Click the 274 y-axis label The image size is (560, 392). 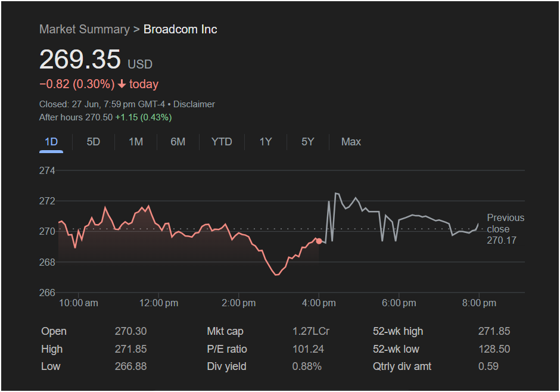coord(47,170)
